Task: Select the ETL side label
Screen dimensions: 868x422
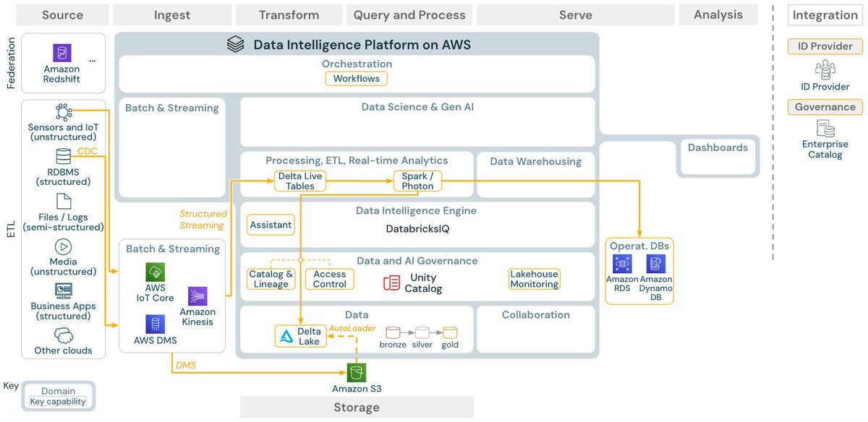Action: click(11, 229)
